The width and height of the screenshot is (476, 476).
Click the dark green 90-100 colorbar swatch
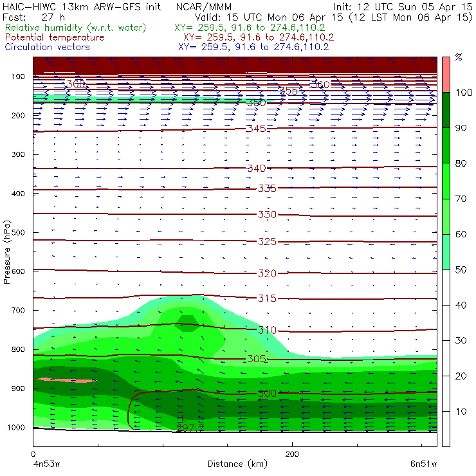[446, 110]
